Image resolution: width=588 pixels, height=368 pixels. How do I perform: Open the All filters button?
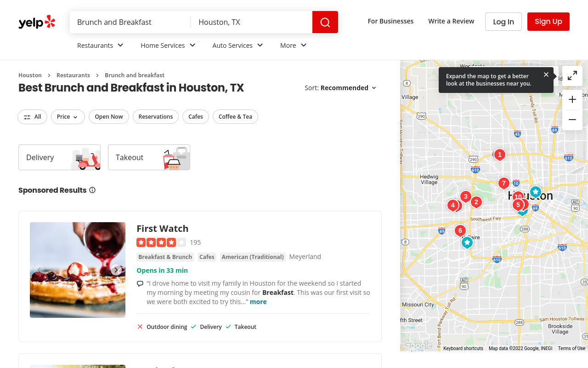point(33,117)
